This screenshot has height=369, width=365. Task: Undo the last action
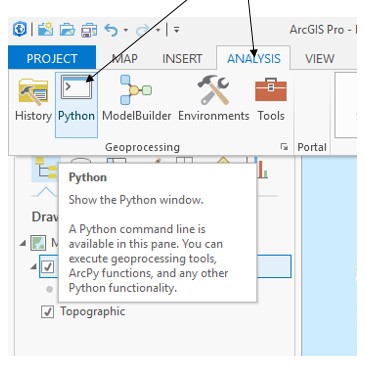pos(111,30)
